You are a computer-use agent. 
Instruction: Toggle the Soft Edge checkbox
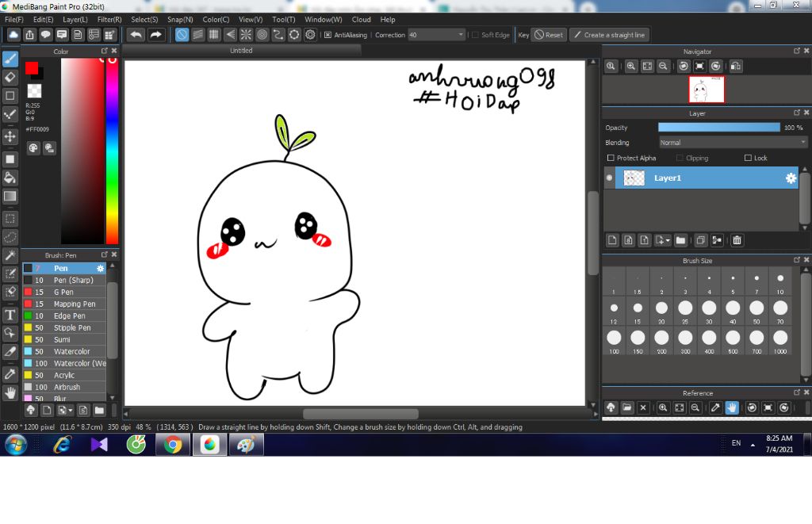pos(475,35)
